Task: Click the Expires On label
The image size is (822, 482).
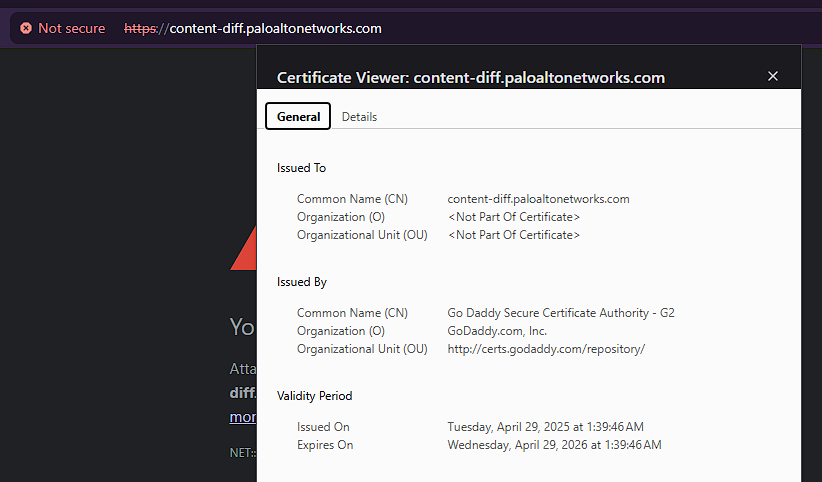Action: pyautogui.click(x=325, y=445)
